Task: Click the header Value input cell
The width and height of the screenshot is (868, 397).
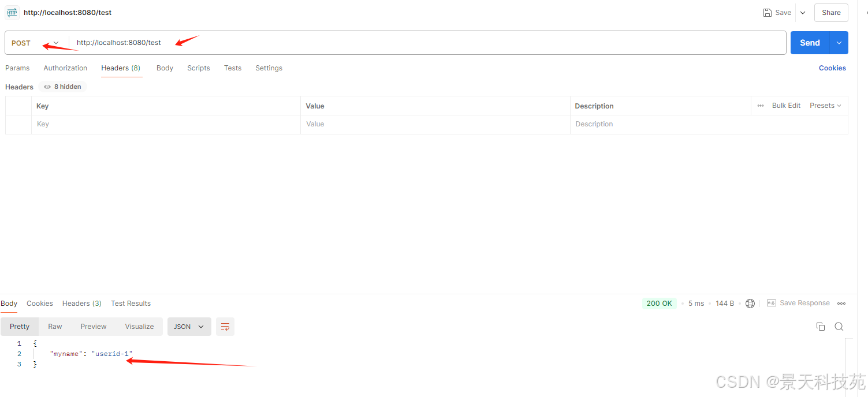Action: pyautogui.click(x=435, y=125)
